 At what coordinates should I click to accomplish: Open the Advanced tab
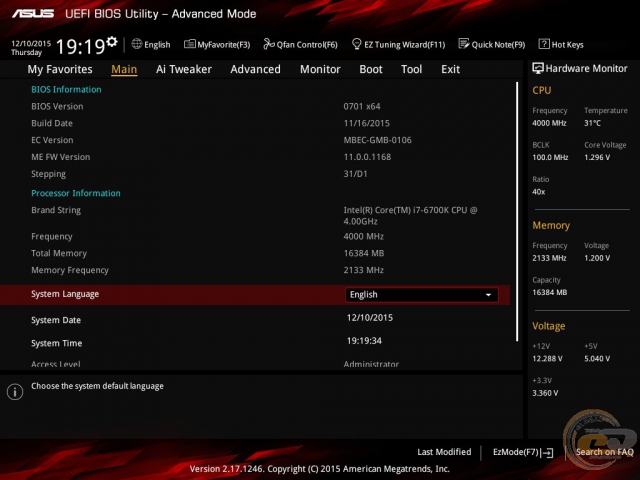pos(255,69)
